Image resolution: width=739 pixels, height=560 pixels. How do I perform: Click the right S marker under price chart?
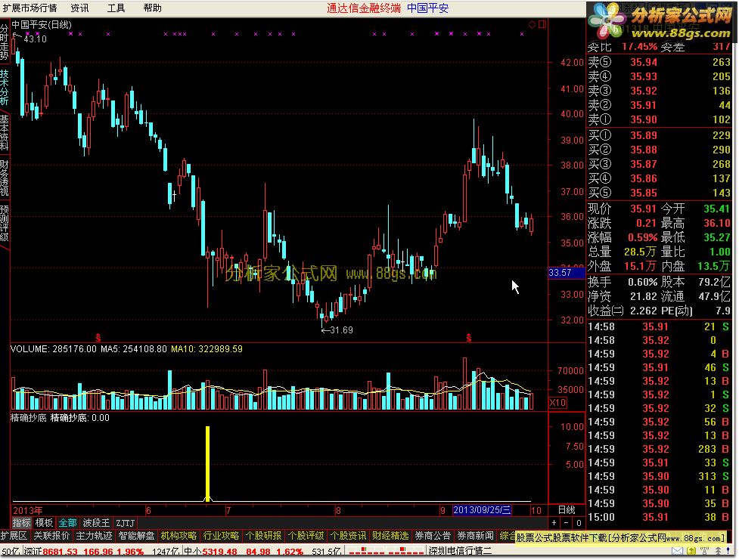pos(468,337)
